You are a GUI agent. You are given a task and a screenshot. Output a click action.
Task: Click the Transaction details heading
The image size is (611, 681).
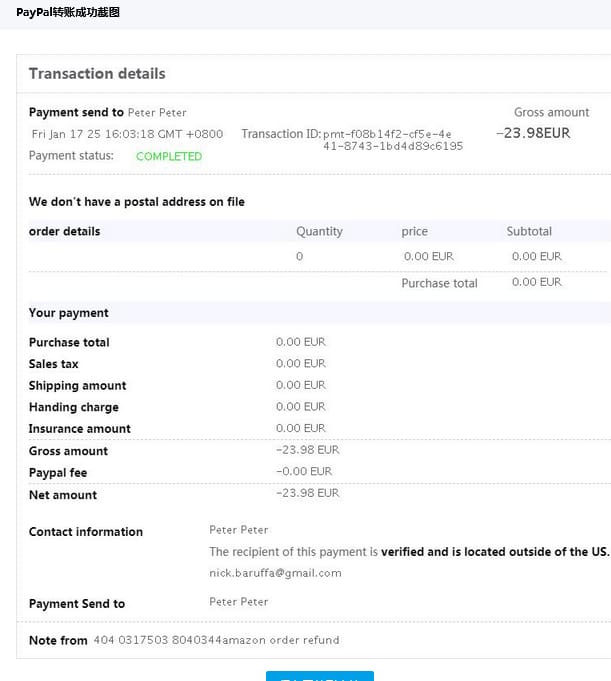tap(97, 74)
